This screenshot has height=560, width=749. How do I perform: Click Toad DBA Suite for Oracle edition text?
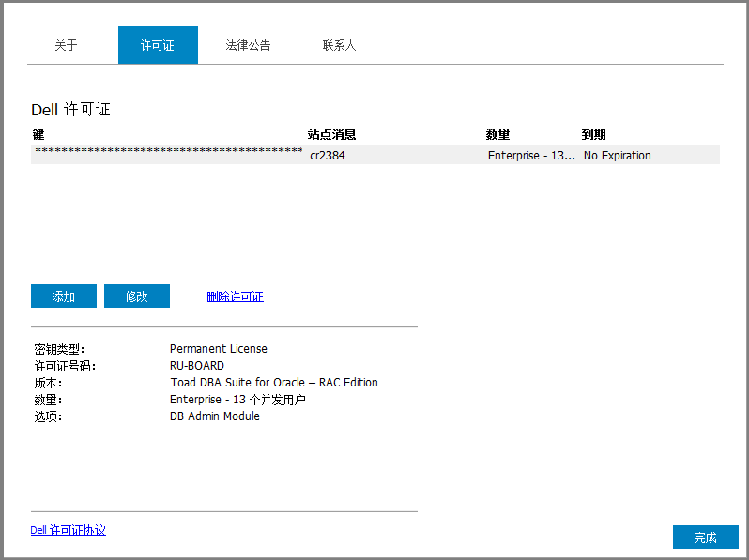[x=274, y=383]
